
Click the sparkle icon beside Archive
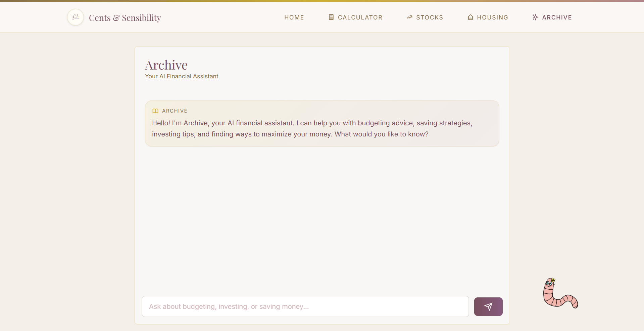(535, 17)
